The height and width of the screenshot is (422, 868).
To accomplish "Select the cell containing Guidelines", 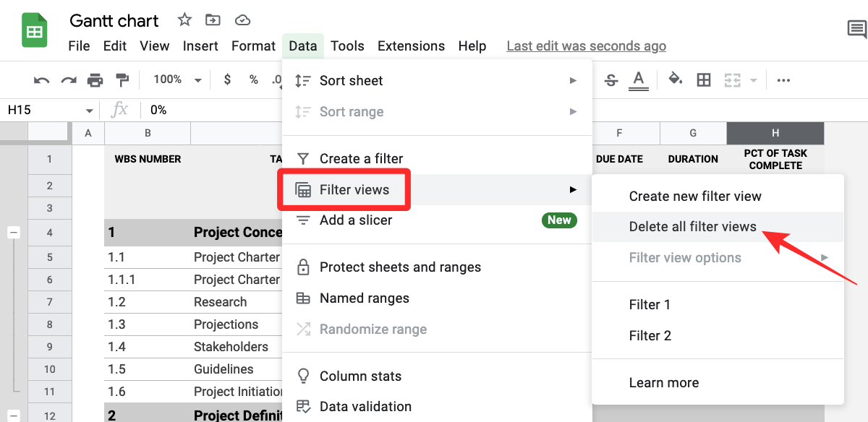I will pyautogui.click(x=236, y=369).
